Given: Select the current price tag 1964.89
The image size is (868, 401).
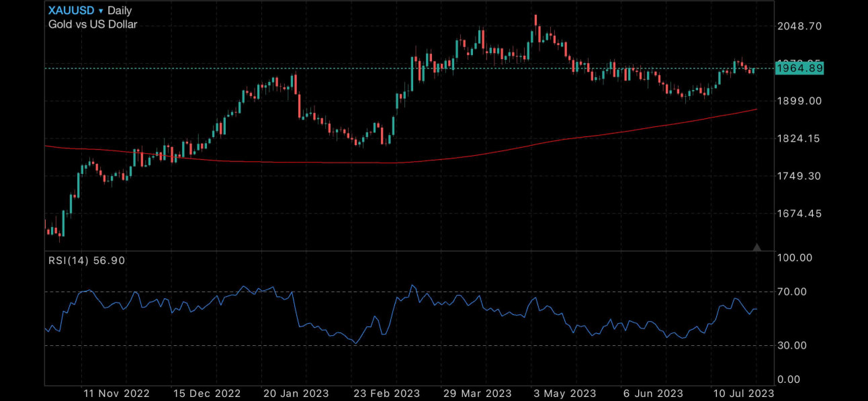Looking at the screenshot, I should pyautogui.click(x=799, y=68).
